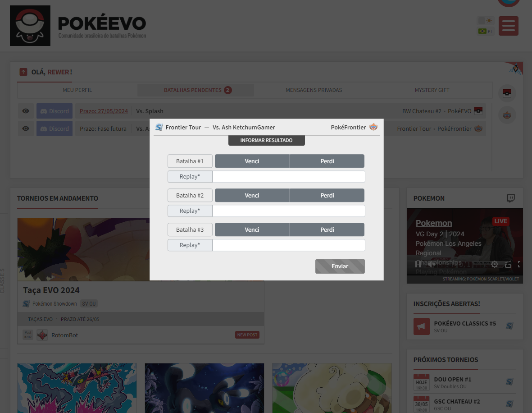Click the REWER username link
Image resolution: width=532 pixels, height=413 pixels.
[59, 72]
